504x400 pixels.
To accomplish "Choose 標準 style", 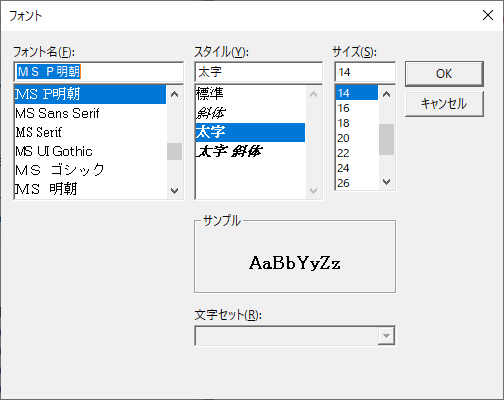I will pos(250,94).
